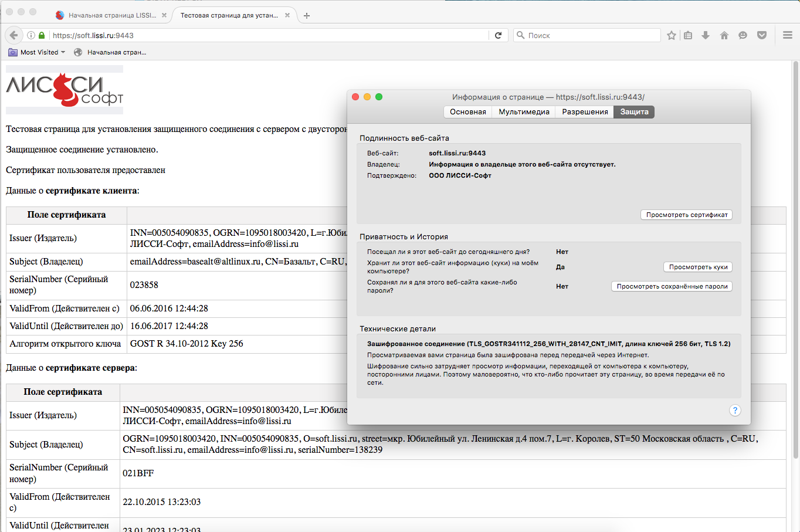
Task: Open a new browser tab
Action: [307, 16]
